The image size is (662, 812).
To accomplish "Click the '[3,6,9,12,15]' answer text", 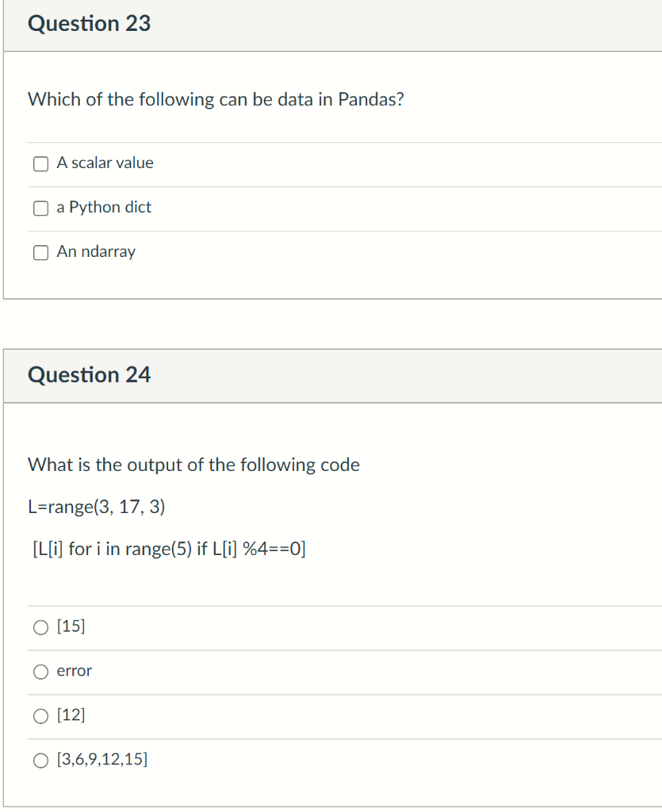I will pos(102,759).
